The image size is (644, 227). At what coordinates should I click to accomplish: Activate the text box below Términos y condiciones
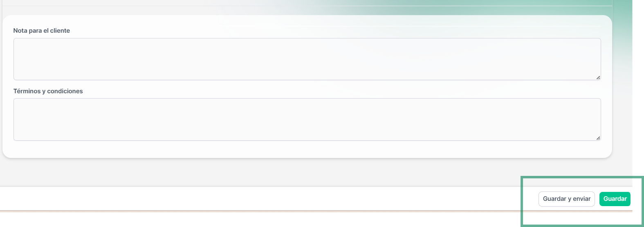pos(307,119)
